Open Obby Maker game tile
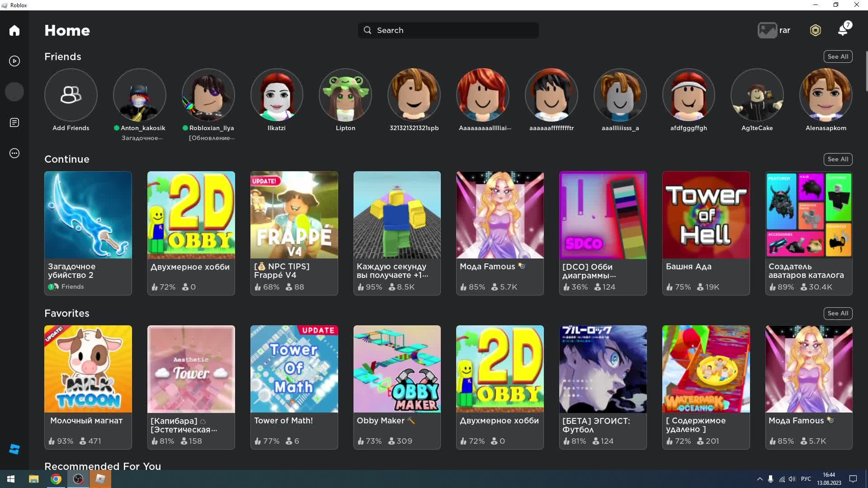The image size is (868, 488). [397, 369]
